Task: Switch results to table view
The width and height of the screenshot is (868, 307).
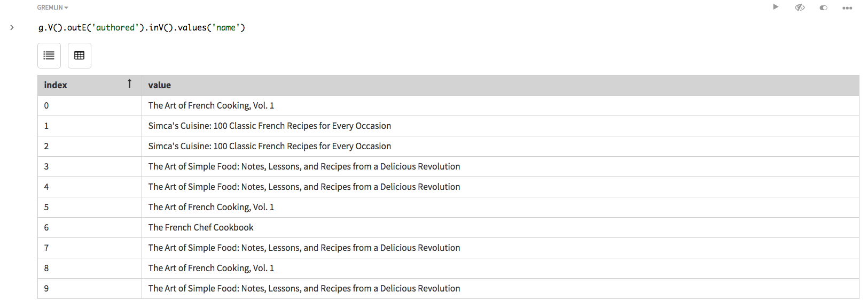Action: click(x=80, y=56)
